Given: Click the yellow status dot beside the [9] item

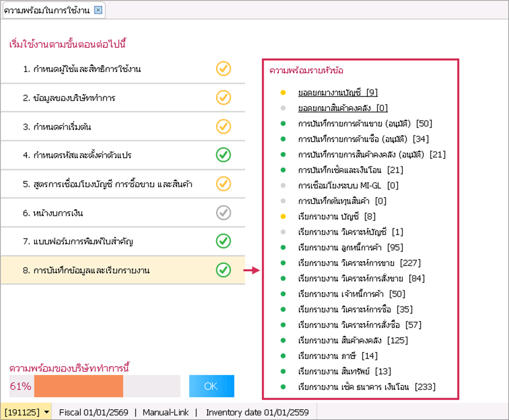Looking at the screenshot, I should click(283, 93).
